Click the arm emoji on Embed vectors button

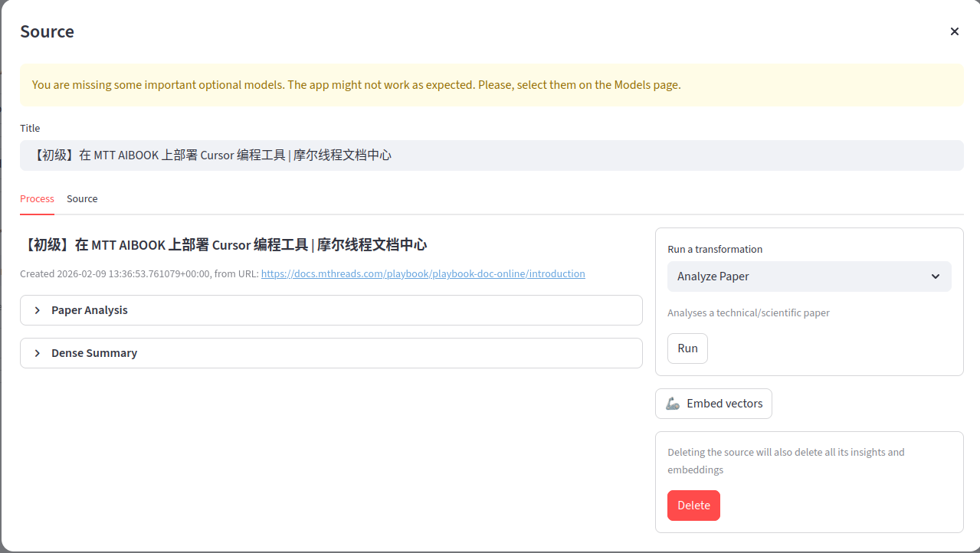point(673,404)
